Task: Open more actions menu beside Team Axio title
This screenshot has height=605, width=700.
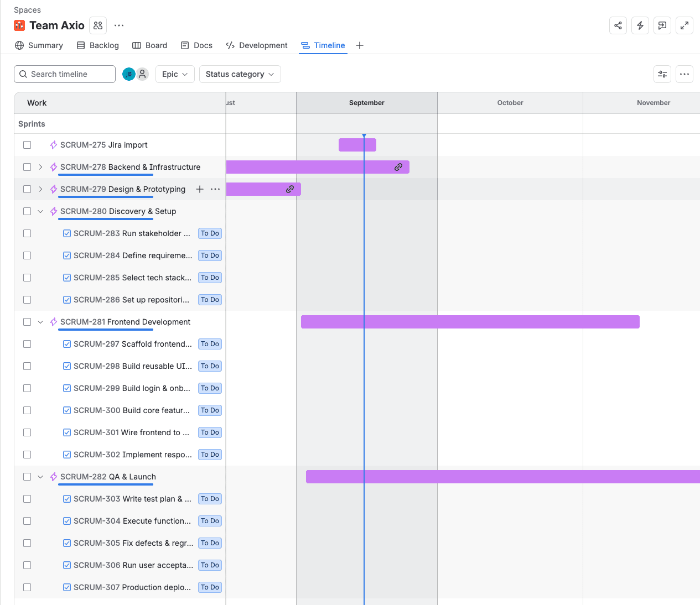Action: (x=119, y=25)
